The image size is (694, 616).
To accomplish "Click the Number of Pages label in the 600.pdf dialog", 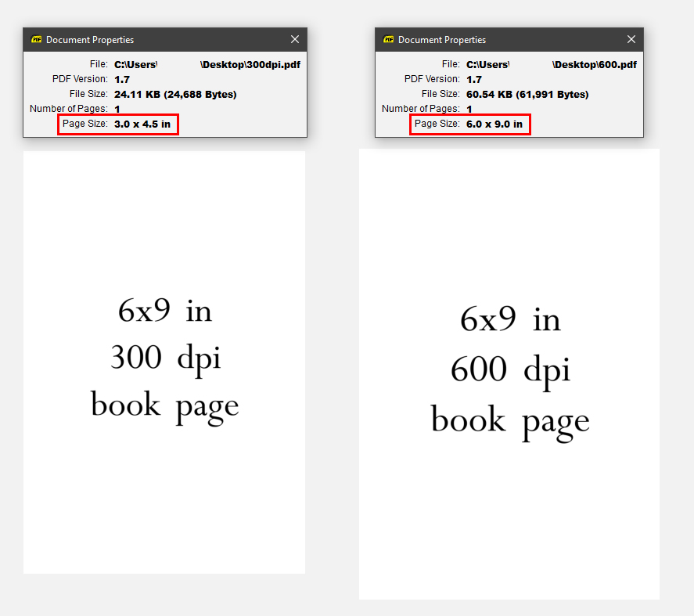I will [420, 109].
